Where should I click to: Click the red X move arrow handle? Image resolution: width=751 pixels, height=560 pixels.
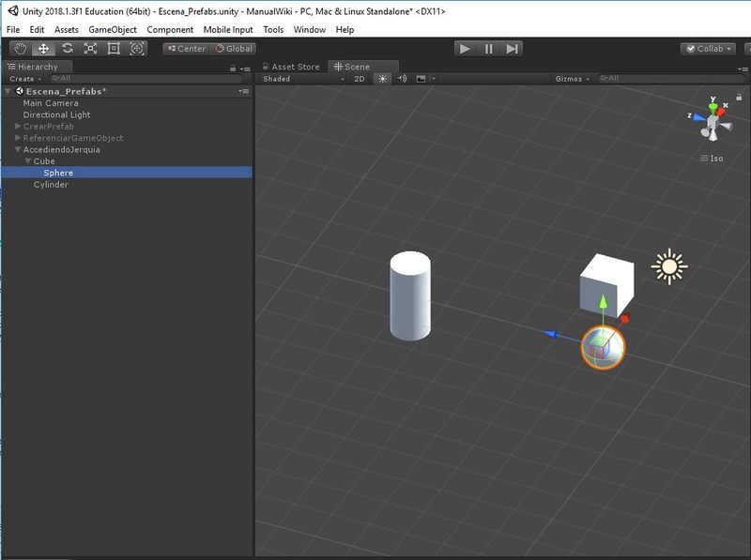pos(625,318)
